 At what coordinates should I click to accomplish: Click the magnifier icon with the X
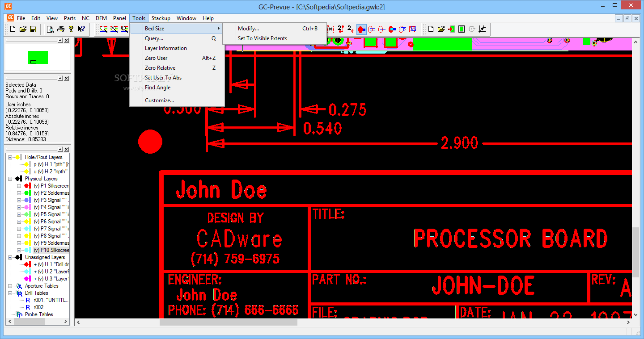[114, 29]
